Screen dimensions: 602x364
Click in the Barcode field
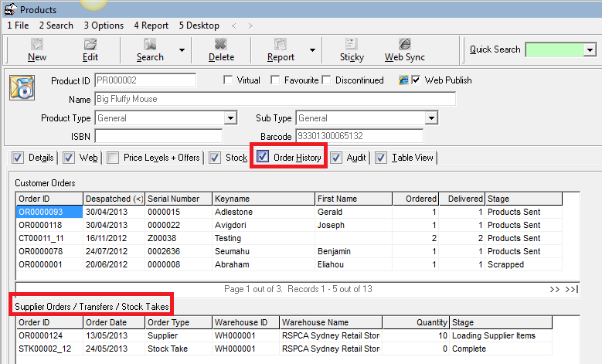[359, 136]
